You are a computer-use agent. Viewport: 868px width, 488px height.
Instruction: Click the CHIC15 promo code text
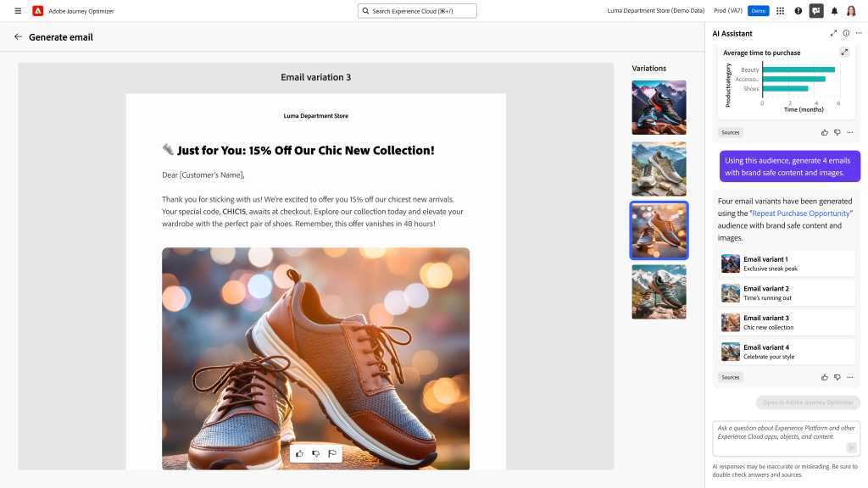(234, 211)
